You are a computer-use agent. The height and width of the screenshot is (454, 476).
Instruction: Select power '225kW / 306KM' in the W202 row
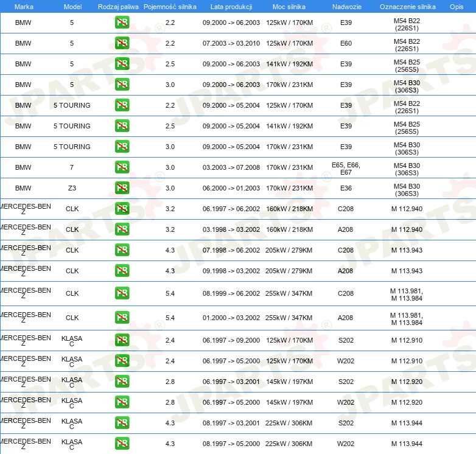click(289, 444)
